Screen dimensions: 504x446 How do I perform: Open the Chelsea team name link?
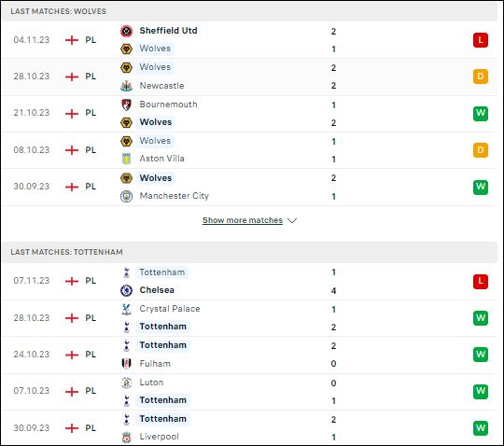coord(157,290)
